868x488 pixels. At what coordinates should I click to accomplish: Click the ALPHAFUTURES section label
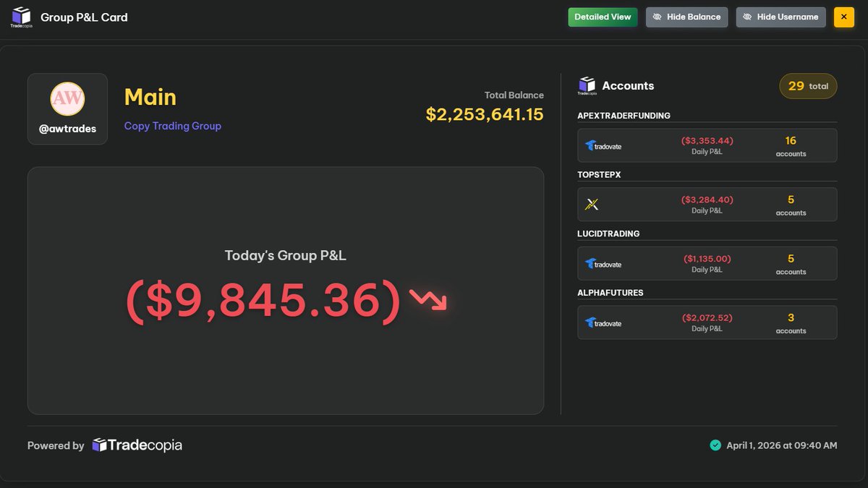click(x=610, y=293)
